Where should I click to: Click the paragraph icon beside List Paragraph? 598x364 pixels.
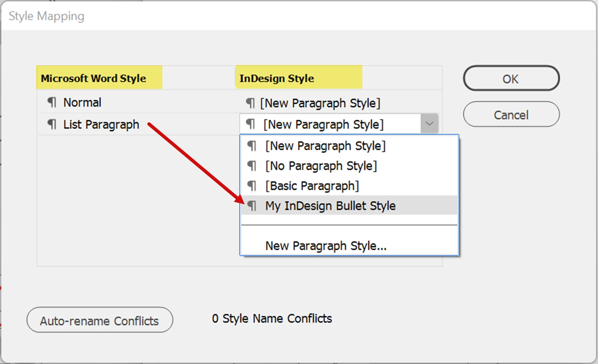(x=52, y=124)
